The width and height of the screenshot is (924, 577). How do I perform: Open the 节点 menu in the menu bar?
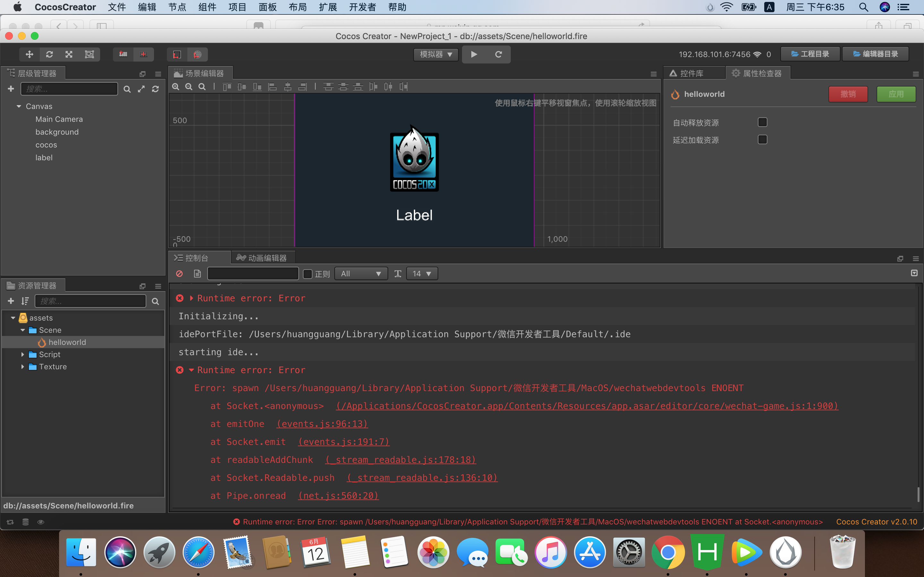coord(177,7)
